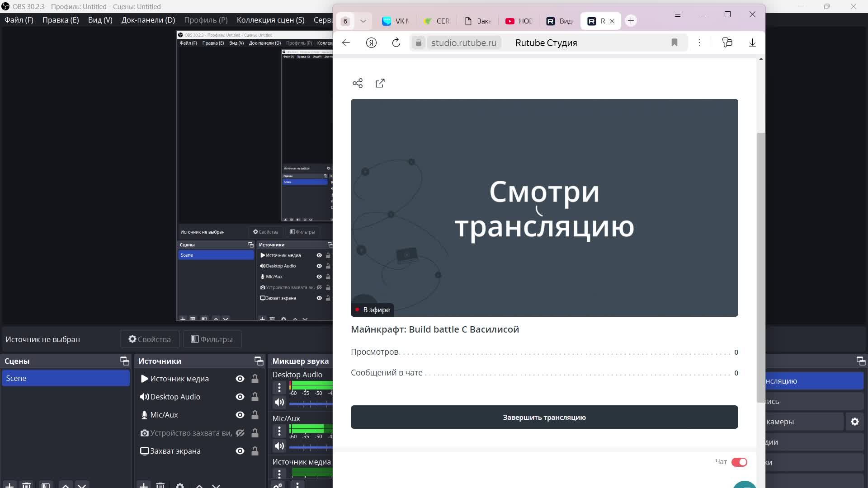Open the Вид menu in OBS
The width and height of the screenshot is (868, 488).
(x=100, y=20)
